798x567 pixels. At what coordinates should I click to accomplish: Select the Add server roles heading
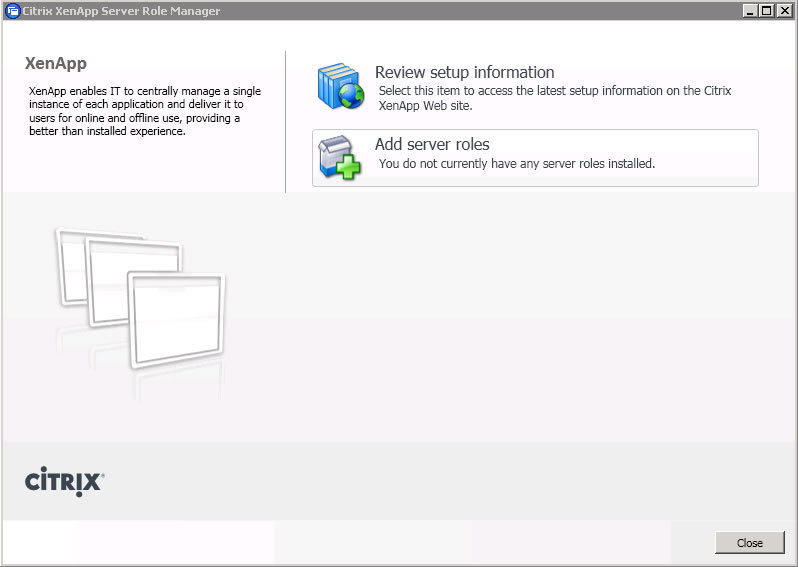coord(432,144)
